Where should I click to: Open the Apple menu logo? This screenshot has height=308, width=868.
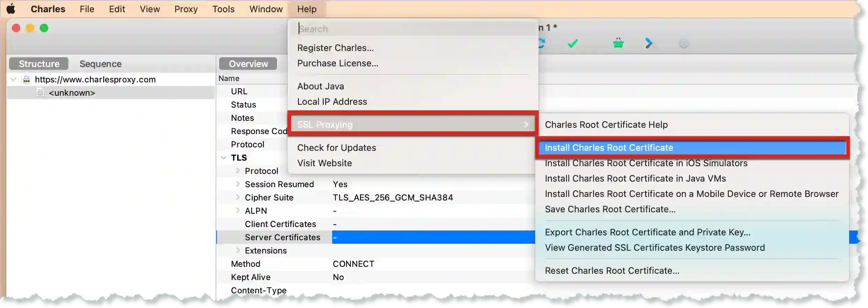(x=11, y=9)
